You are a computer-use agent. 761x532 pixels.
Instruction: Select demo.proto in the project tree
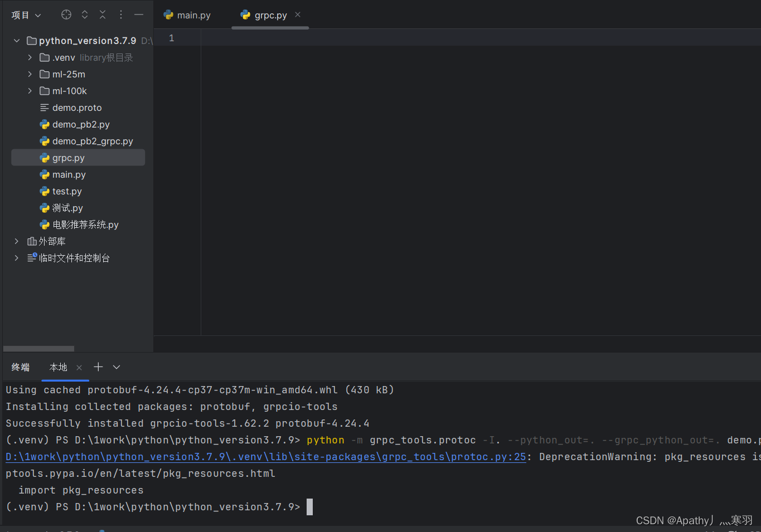tap(77, 108)
